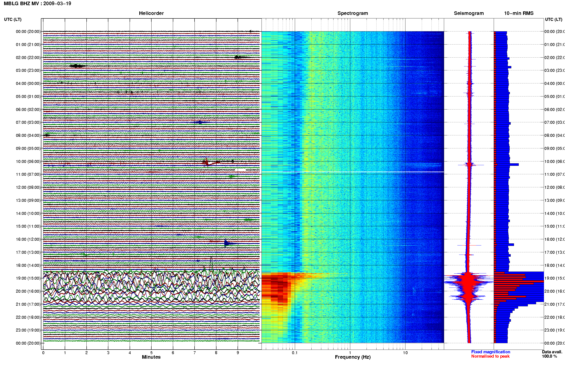Click the large seismogram amplitude burst near 19:00
588x368 pixels.
click(469, 282)
